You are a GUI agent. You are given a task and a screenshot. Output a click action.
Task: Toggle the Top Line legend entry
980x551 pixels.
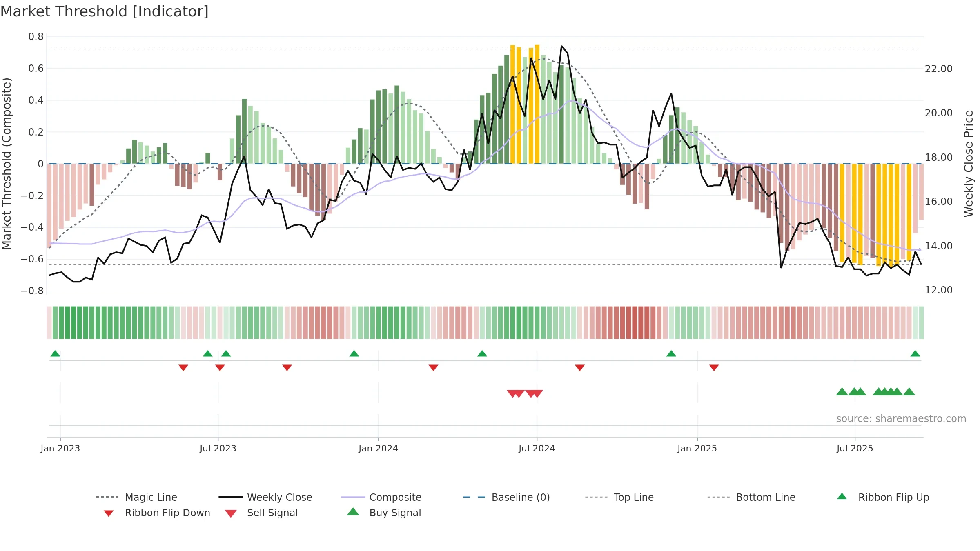coord(619,497)
